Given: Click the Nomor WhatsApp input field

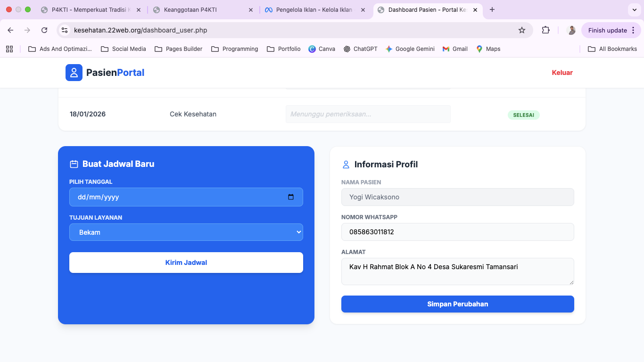Looking at the screenshot, I should (457, 232).
